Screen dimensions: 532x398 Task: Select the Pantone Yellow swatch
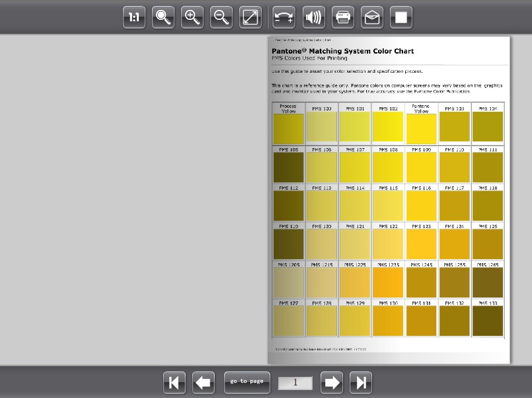[x=422, y=129]
